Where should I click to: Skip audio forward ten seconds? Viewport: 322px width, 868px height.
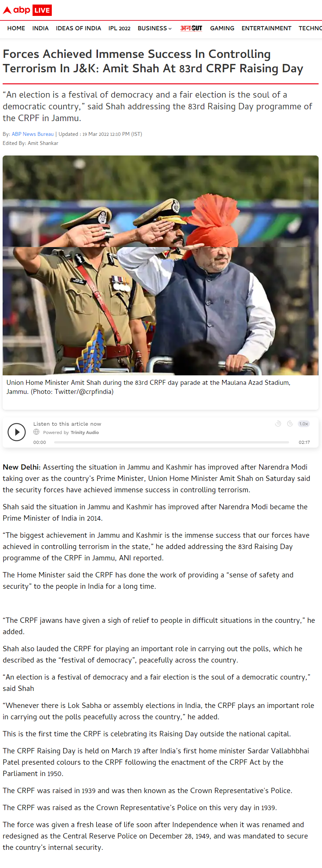coord(290,424)
